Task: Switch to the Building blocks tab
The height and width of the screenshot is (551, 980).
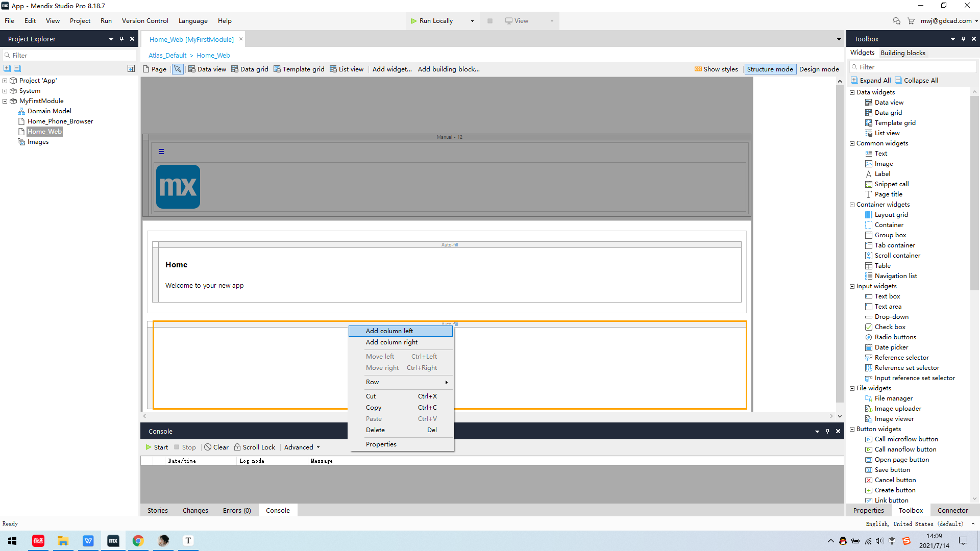Action: tap(902, 53)
